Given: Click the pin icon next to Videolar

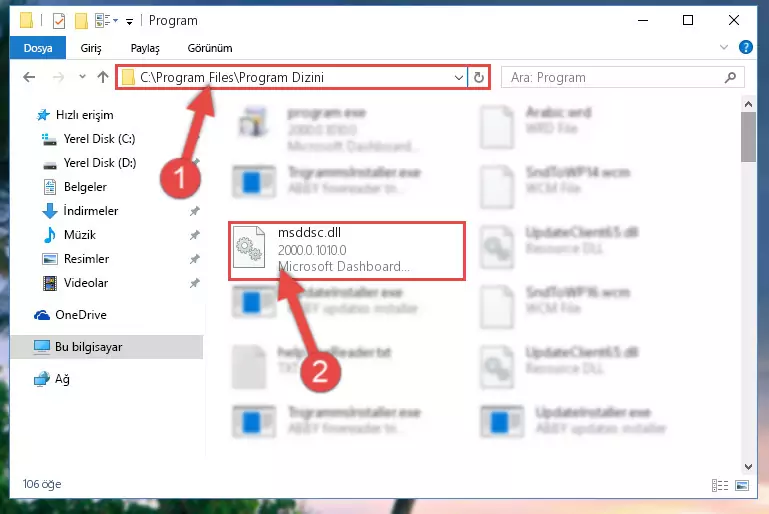Looking at the screenshot, I should point(195,283).
